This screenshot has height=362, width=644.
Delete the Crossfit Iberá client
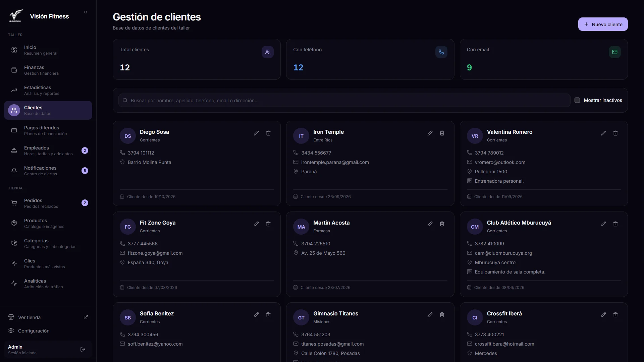[615, 315]
